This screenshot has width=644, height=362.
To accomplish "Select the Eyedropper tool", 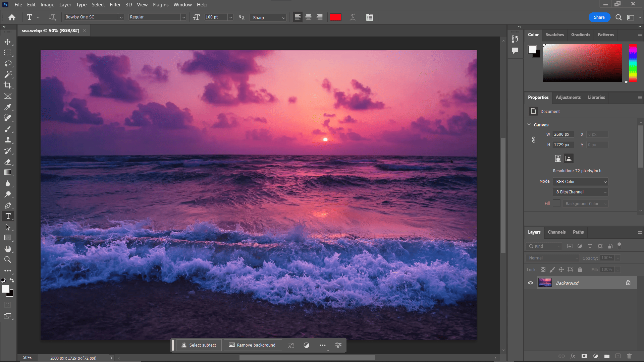I will tap(8, 107).
